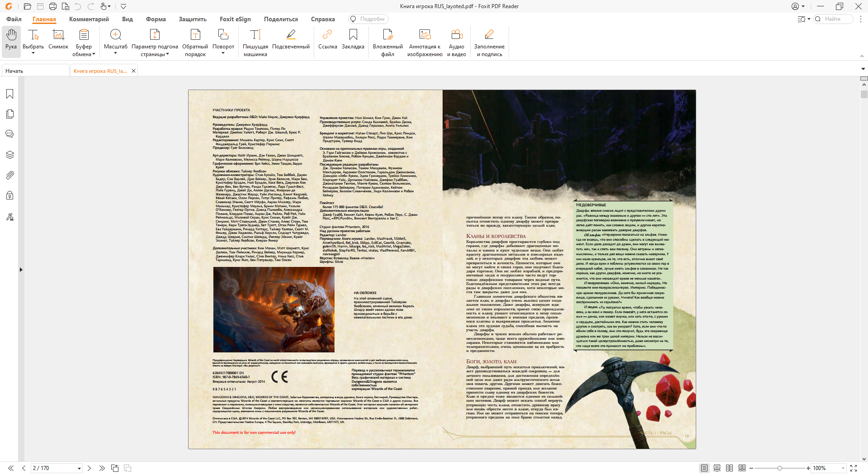Screen dimensions: 868x475
Task: Go to first page arrow
Action: [x=11, y=468]
